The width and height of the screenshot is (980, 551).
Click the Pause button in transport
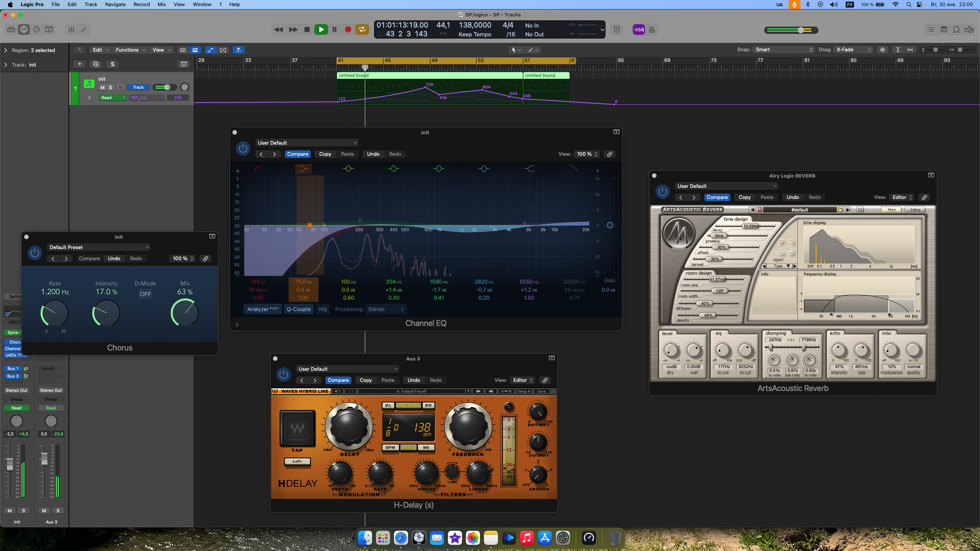335,29
